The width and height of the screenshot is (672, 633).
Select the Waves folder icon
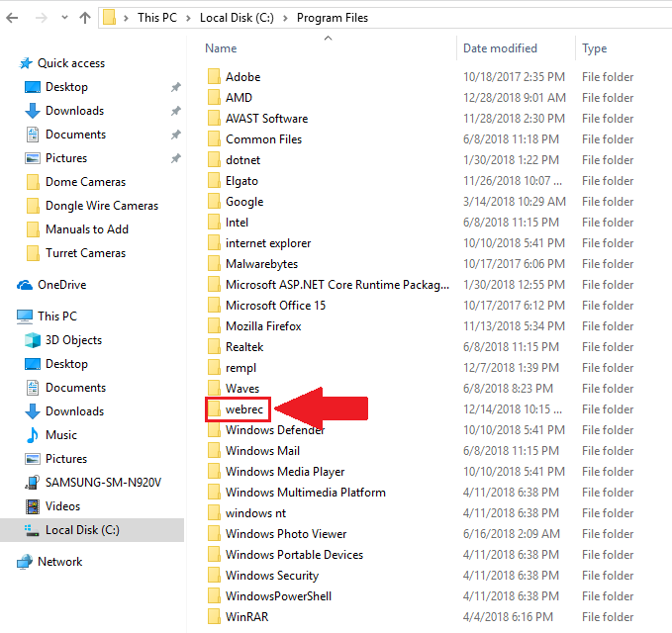tap(214, 389)
